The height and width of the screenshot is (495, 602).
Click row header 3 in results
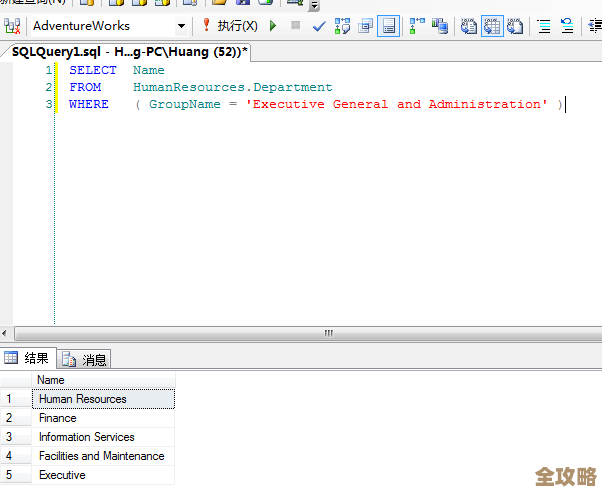tap(16, 437)
